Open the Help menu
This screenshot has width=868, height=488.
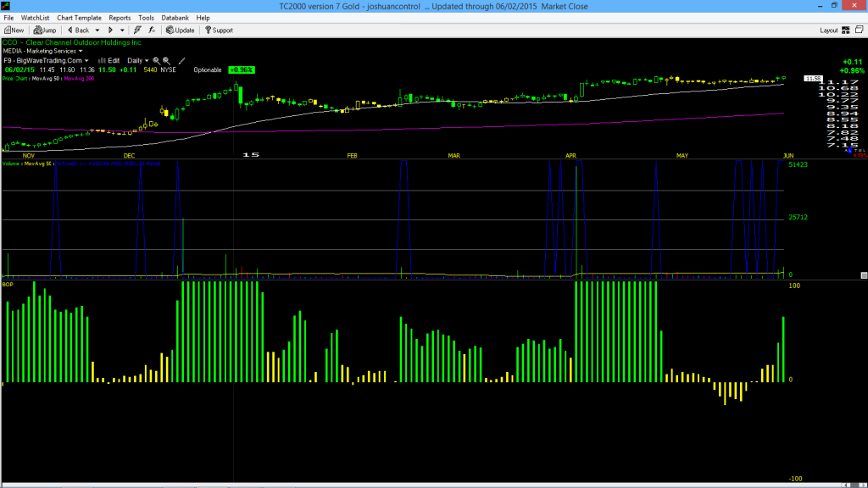point(203,18)
